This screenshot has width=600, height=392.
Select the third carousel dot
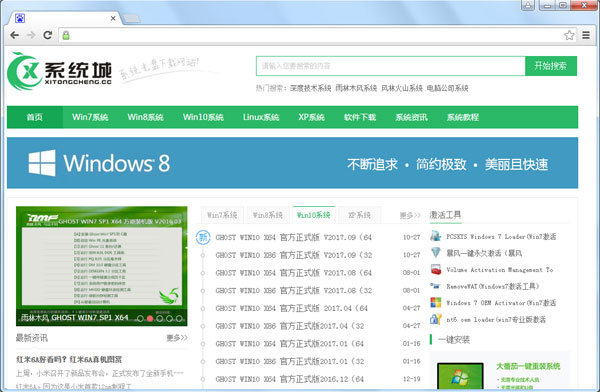click(x=160, y=318)
